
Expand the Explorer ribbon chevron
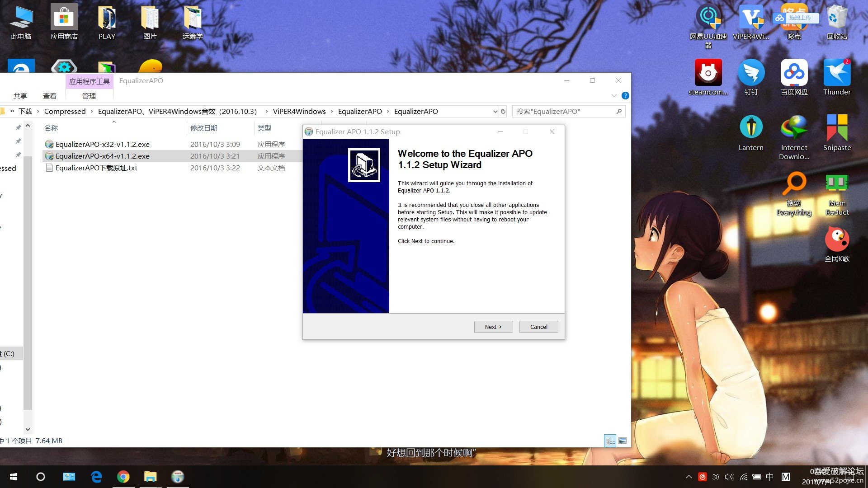(x=614, y=96)
